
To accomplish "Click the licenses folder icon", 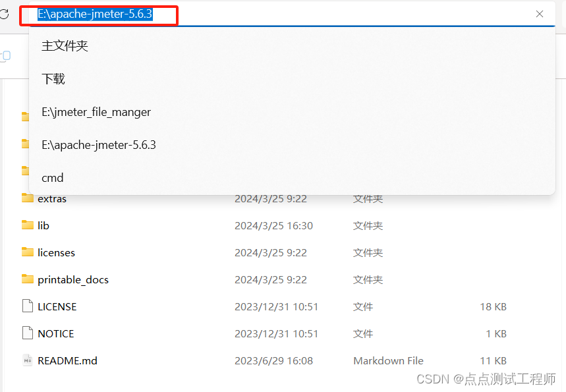I will (28, 252).
